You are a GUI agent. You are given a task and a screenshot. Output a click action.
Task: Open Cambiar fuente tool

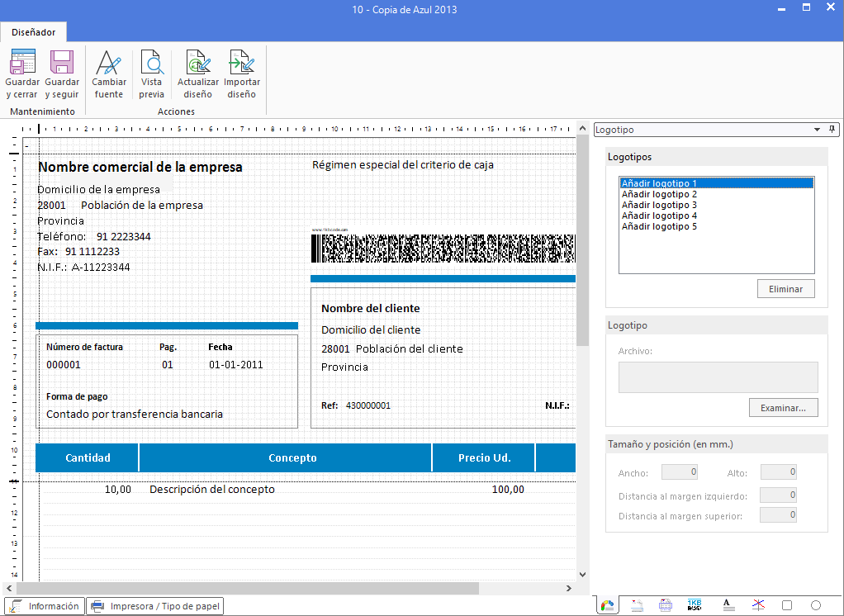(x=109, y=74)
